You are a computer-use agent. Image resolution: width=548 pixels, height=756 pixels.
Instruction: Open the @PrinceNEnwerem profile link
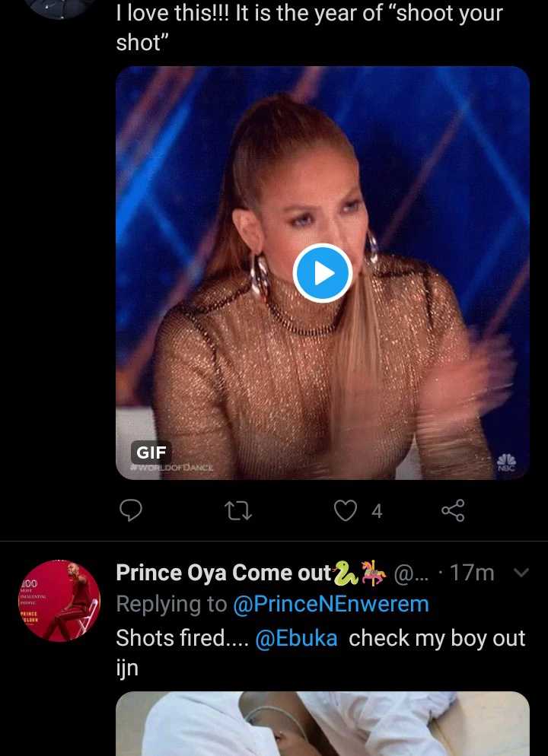331,604
